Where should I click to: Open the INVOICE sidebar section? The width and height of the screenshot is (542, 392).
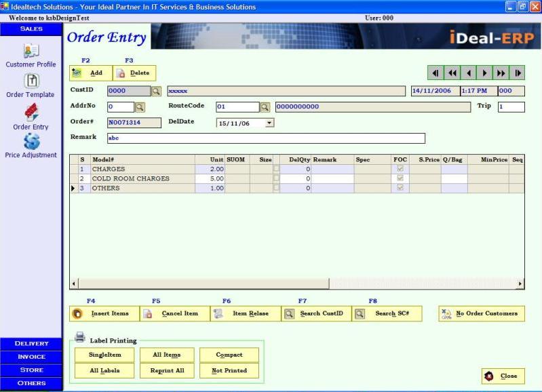click(31, 357)
